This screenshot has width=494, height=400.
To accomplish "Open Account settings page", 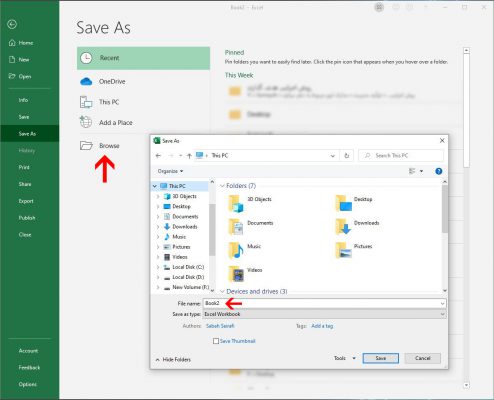I will click(28, 351).
